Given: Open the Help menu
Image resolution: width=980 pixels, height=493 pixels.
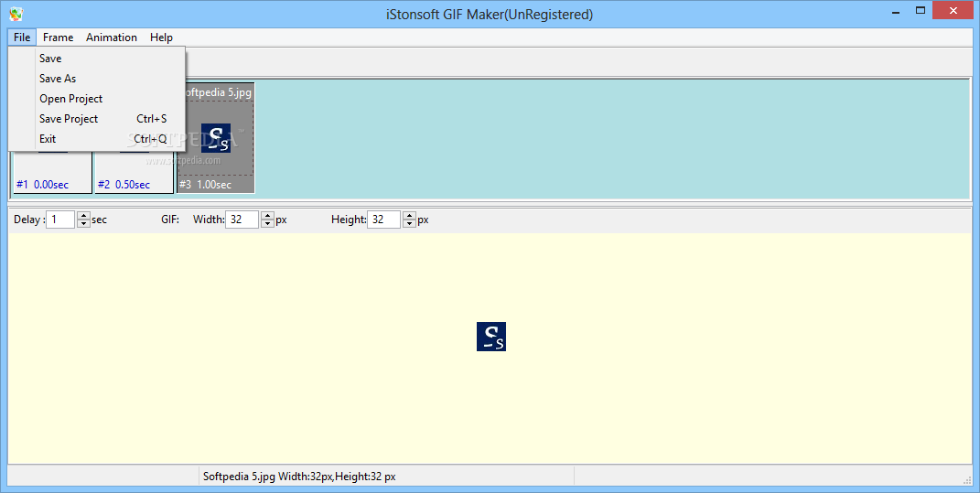Looking at the screenshot, I should (x=161, y=38).
